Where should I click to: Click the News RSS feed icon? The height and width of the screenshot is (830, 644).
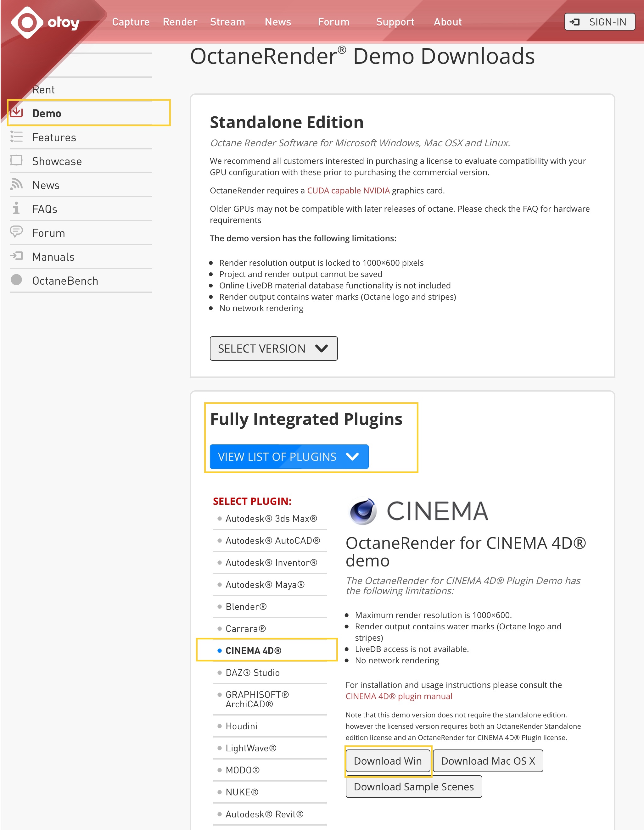click(x=17, y=184)
